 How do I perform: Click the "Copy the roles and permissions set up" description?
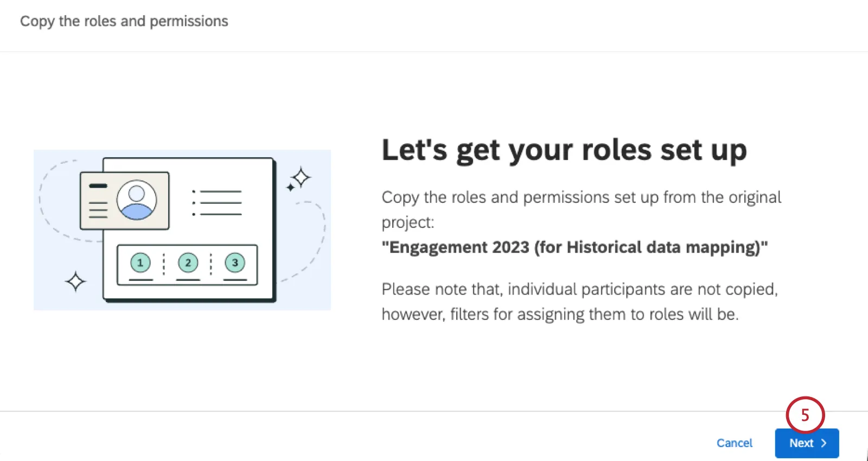[x=581, y=209]
